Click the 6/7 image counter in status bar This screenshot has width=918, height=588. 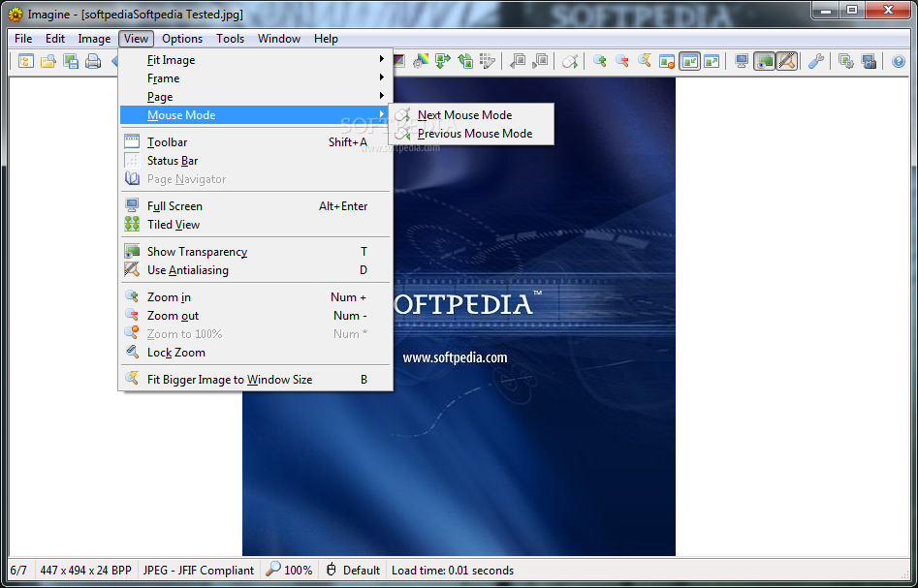(18, 570)
